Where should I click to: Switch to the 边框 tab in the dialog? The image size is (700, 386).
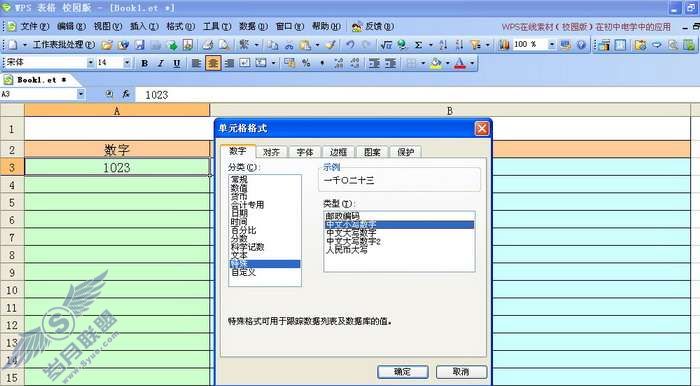338,152
